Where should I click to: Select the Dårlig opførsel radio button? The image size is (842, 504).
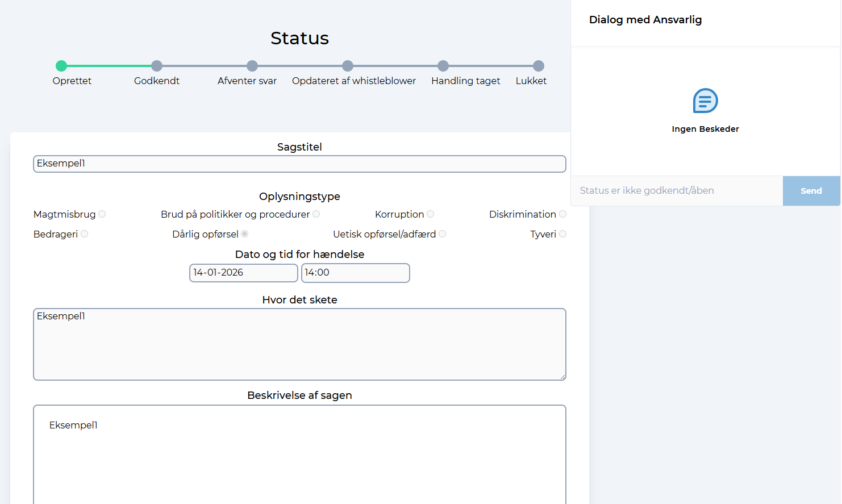[x=245, y=234]
